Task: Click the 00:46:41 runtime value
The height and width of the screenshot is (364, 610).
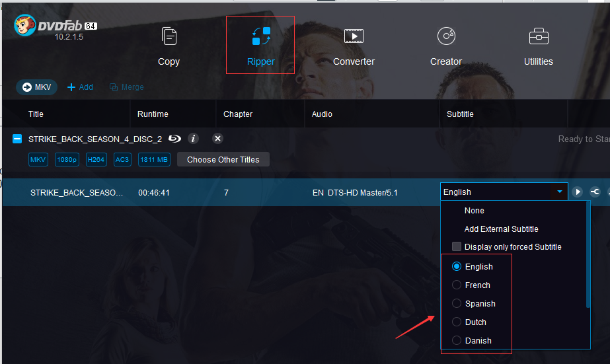Action: 154,192
